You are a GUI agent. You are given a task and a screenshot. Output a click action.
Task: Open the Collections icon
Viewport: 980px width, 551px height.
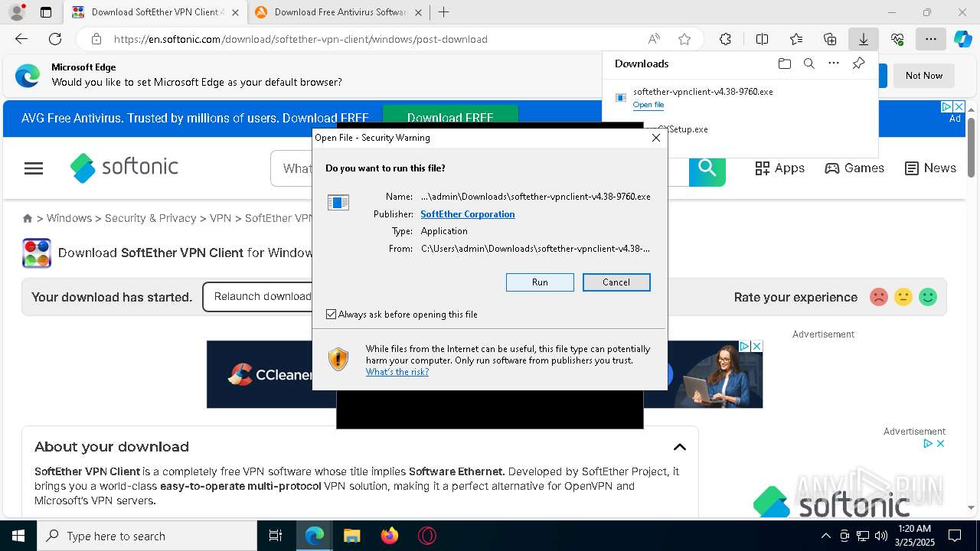(x=830, y=39)
